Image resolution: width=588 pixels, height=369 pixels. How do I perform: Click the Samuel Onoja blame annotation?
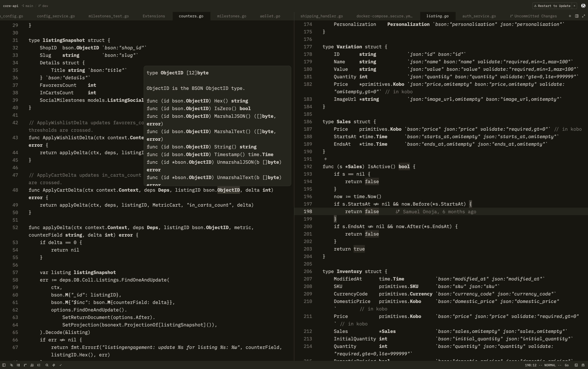point(436,212)
